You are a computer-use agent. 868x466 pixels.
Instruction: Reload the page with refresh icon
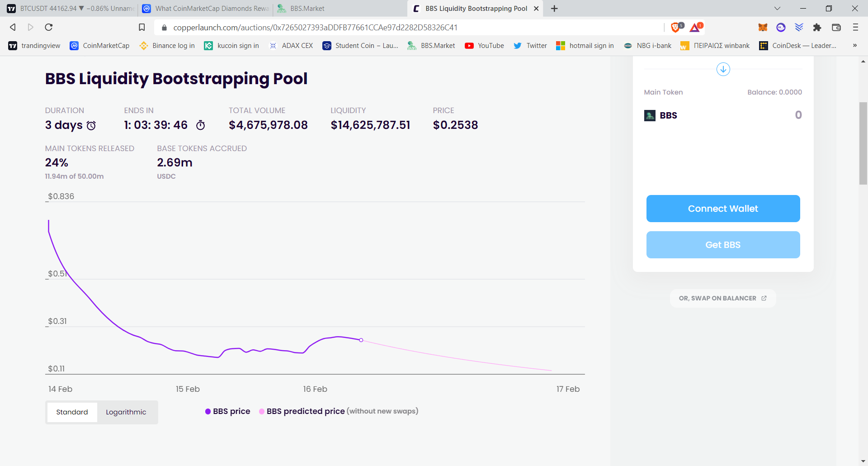(49, 27)
